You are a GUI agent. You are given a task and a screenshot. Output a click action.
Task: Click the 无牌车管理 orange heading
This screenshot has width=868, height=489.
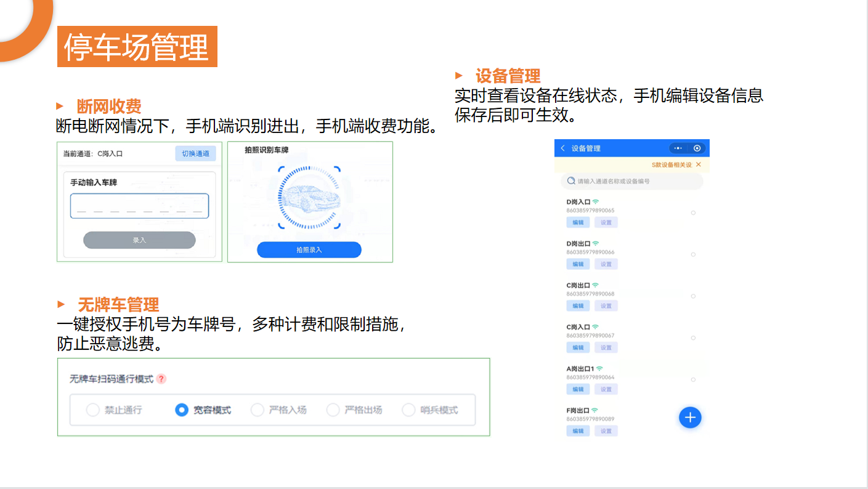[118, 305]
